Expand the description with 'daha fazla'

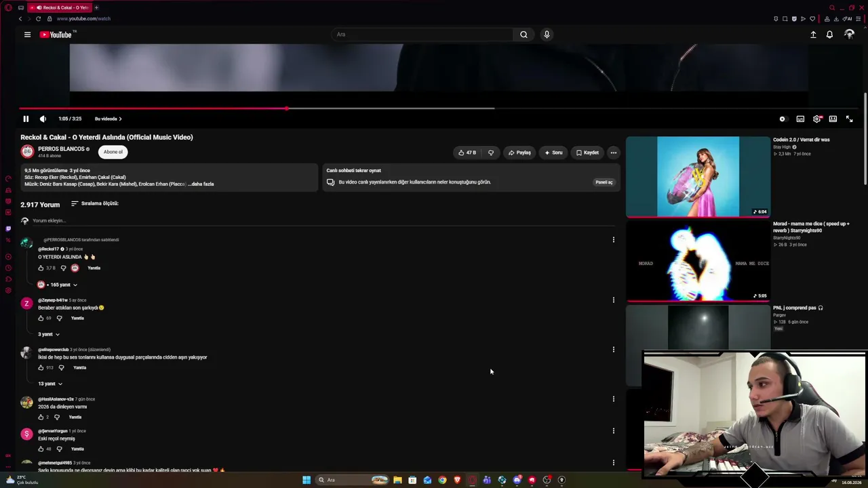click(x=201, y=184)
